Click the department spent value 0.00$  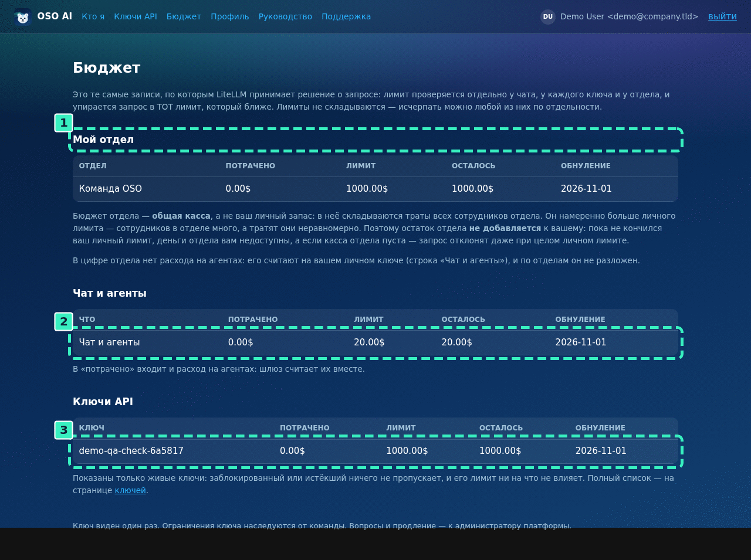point(238,189)
